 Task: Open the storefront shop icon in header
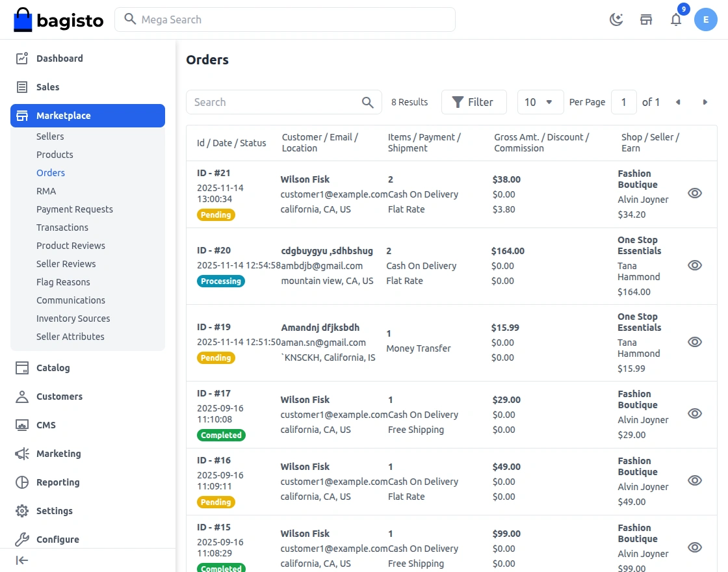pos(646,19)
